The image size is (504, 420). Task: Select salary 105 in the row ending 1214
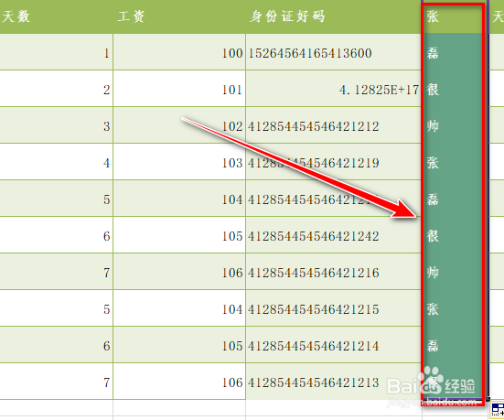pos(179,345)
